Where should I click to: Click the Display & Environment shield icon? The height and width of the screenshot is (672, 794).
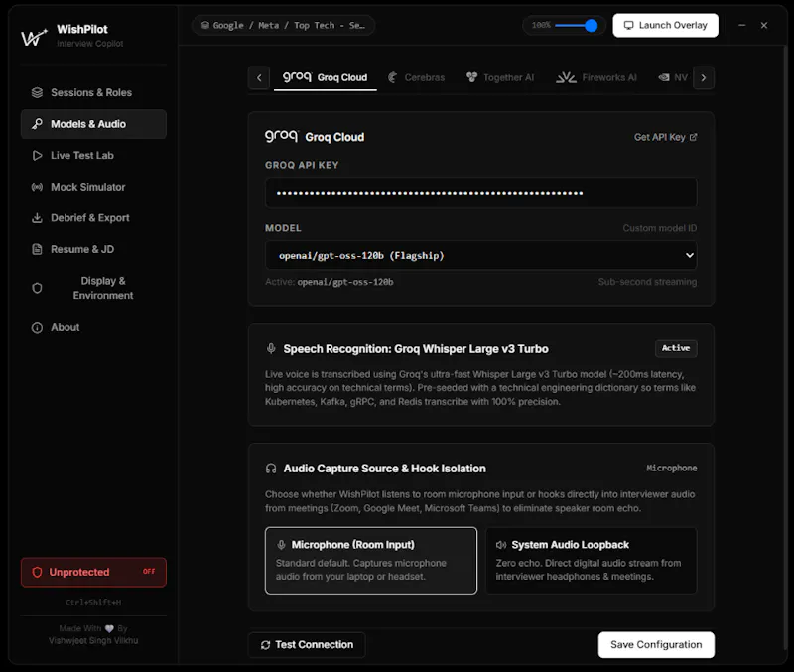37,288
